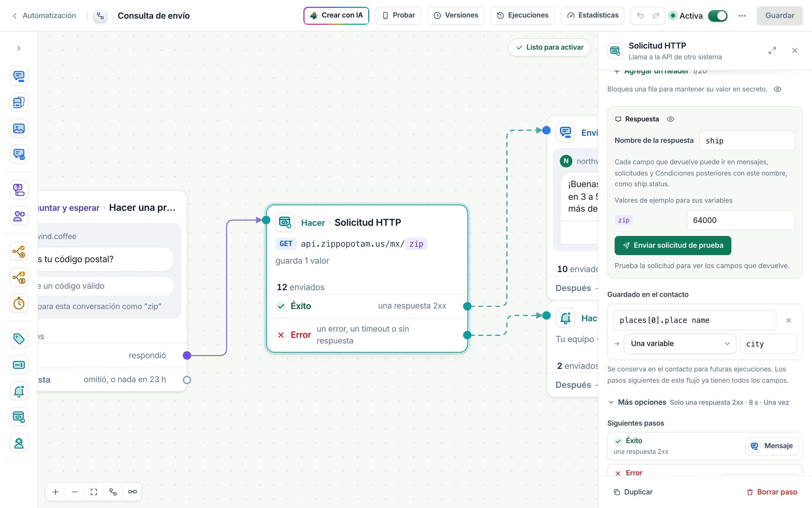
Task: Select the HTTP request block in sidebar
Action: 19,417
